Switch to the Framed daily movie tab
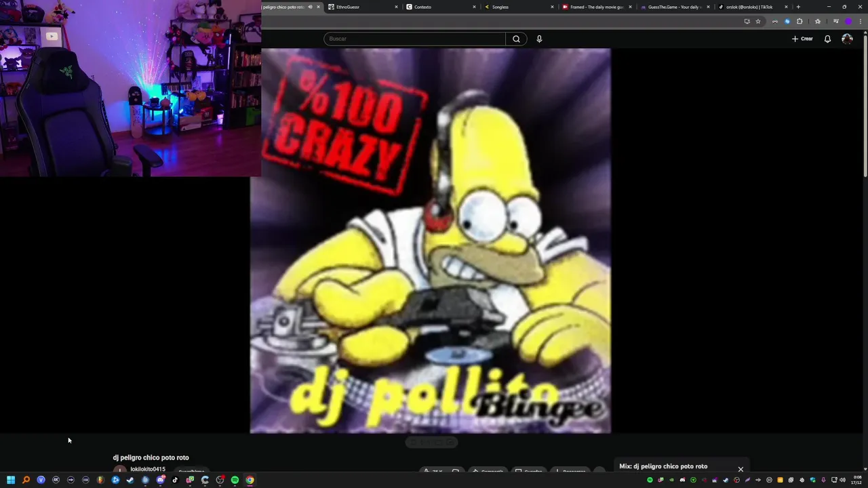 [597, 7]
